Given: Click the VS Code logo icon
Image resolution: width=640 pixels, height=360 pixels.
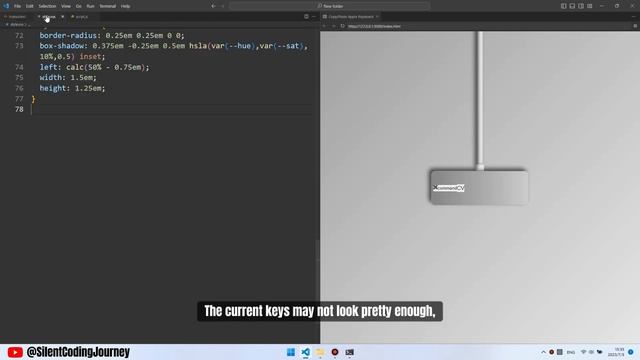Looking at the screenshot, I should pos(6,6).
